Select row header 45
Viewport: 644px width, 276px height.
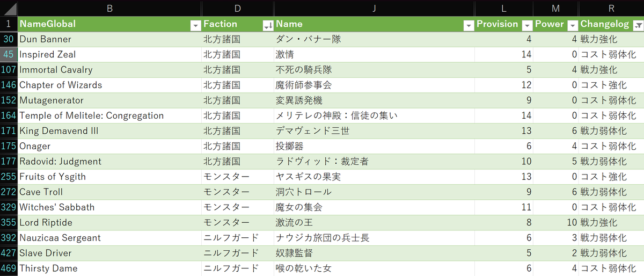[9, 54]
